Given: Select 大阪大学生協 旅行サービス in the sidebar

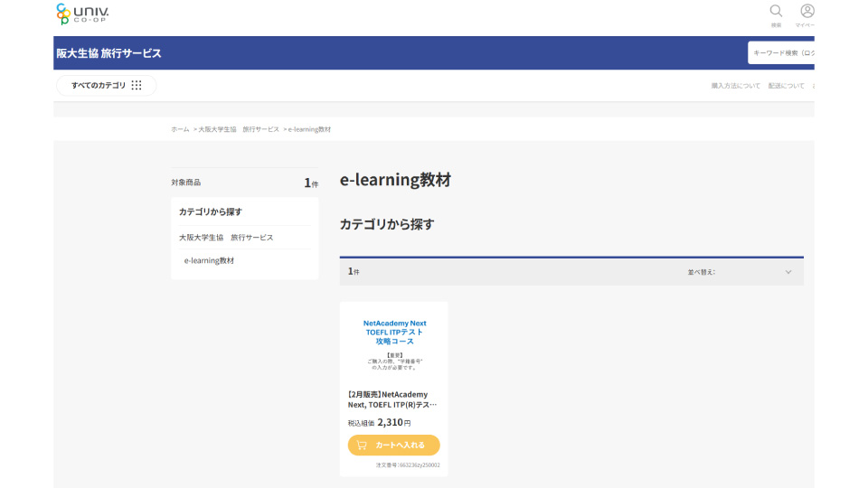Looking at the screenshot, I should pos(225,238).
